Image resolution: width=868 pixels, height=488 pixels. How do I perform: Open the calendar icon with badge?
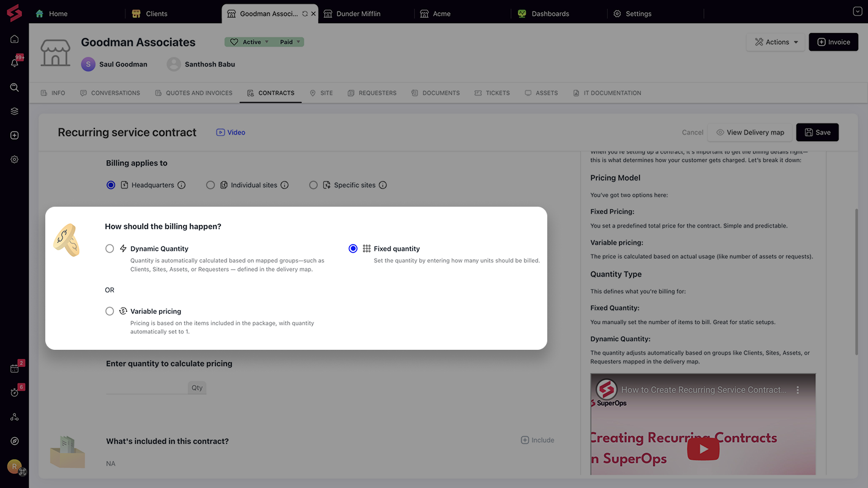pos(15,368)
